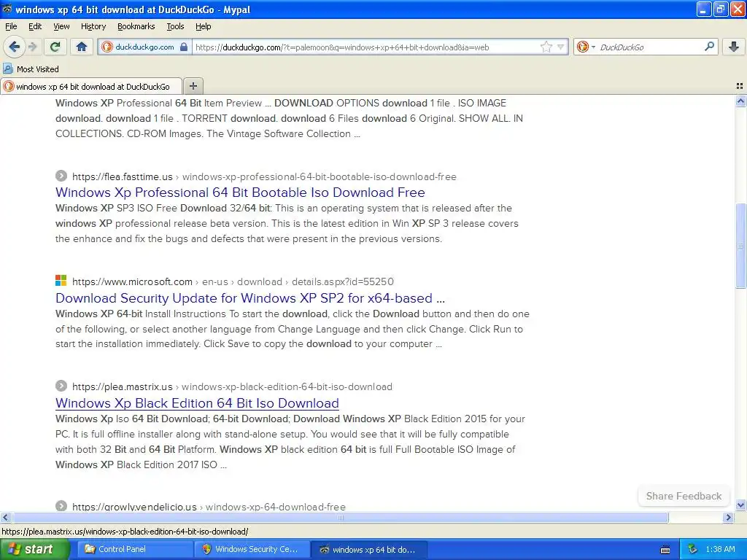The width and height of the screenshot is (747, 560).
Task: Open a new tab with plus button
Action: (x=193, y=86)
